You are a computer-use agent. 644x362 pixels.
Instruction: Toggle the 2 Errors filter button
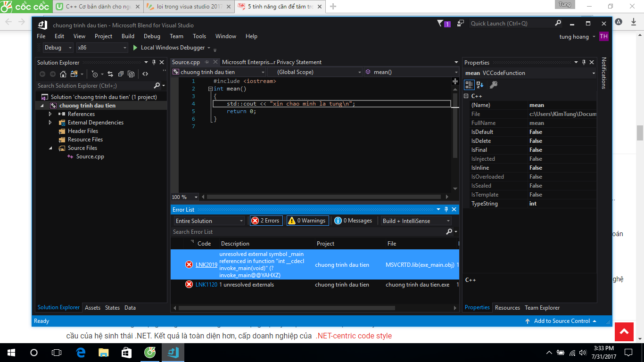pos(265,221)
